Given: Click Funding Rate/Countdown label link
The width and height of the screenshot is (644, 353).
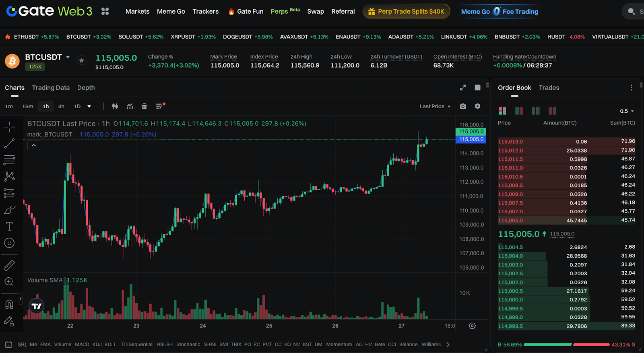Looking at the screenshot, I should click(x=524, y=57).
